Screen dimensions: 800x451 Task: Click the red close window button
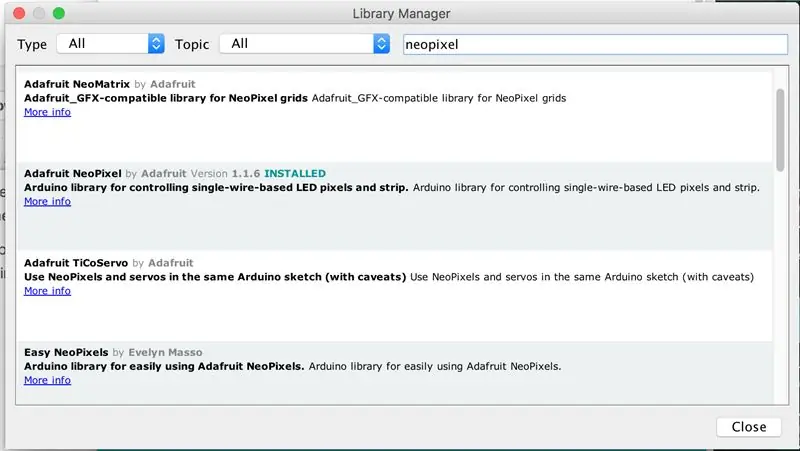pyautogui.click(x=19, y=13)
